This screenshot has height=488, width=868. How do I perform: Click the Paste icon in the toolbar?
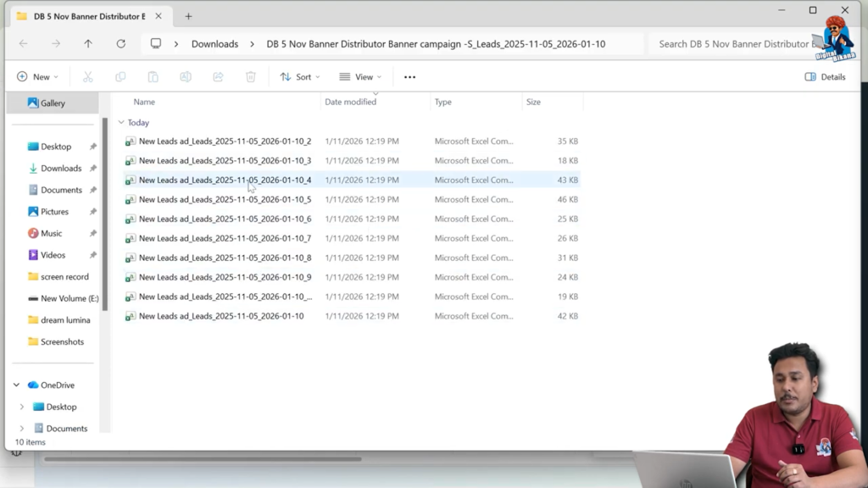point(153,76)
